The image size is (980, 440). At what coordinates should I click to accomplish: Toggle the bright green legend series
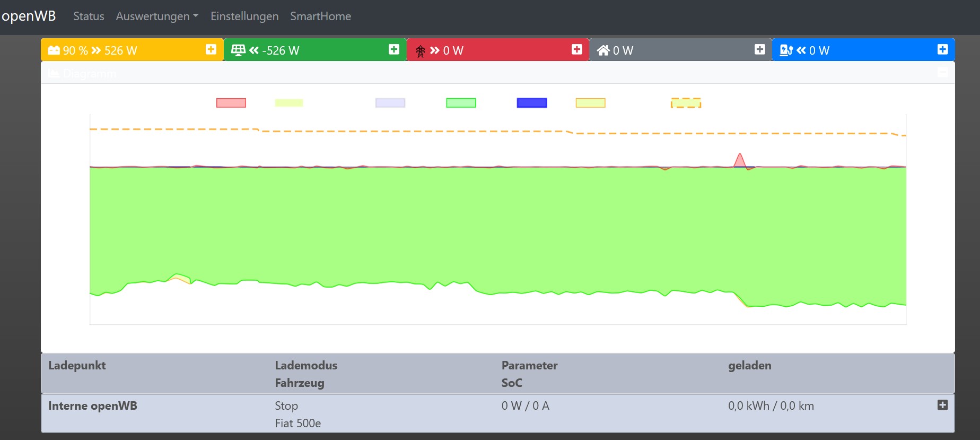(461, 103)
